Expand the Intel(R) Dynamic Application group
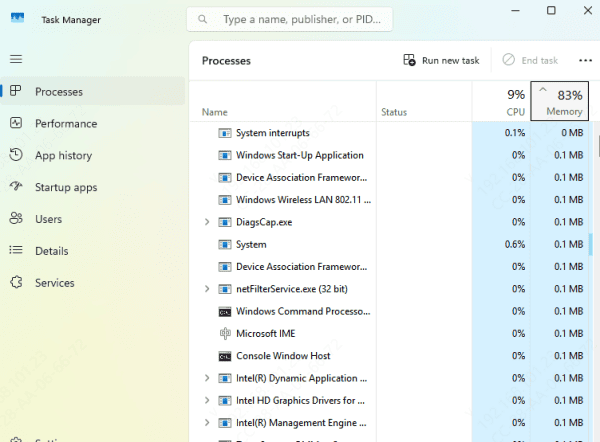Viewport: 600px width, 442px height. click(207, 378)
